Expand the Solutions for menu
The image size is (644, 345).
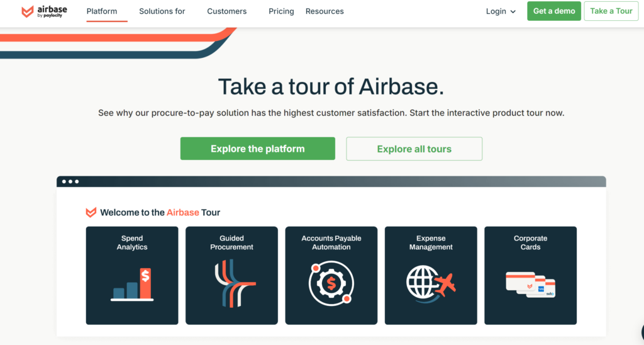[162, 11]
